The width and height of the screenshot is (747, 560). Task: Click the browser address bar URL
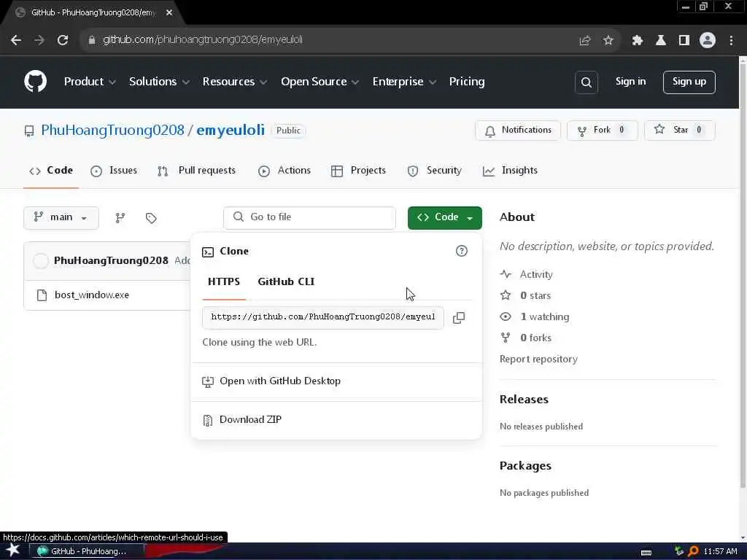(203, 40)
